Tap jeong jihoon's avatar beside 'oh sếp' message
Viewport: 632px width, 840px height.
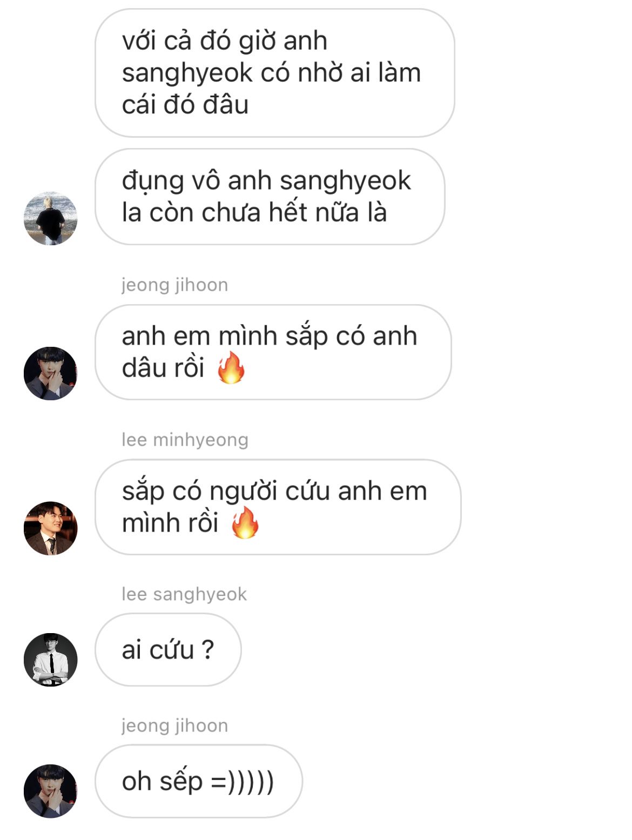[x=51, y=791]
